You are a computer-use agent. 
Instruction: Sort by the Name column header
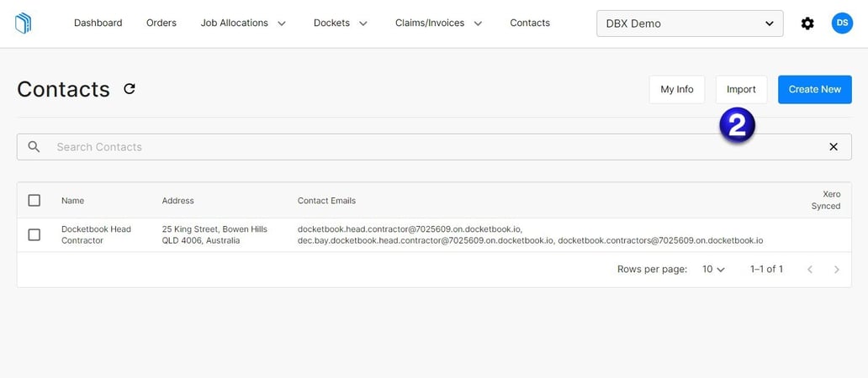(x=72, y=201)
